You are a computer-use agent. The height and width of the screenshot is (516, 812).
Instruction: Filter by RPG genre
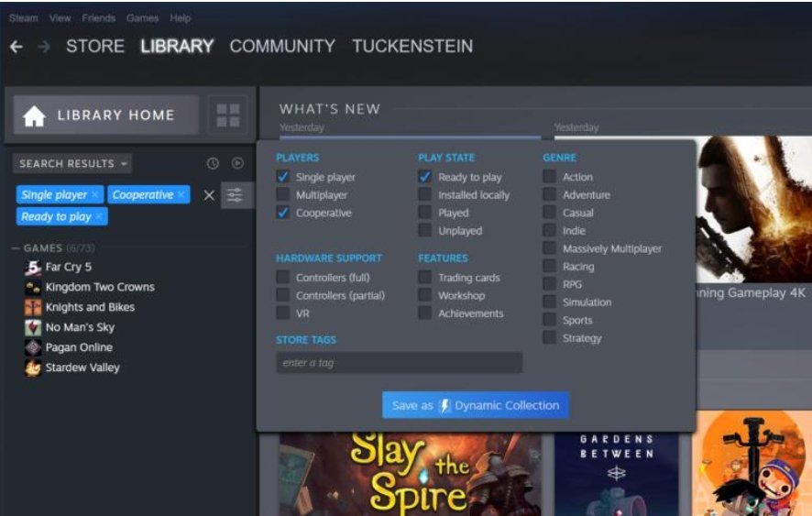[550, 284]
